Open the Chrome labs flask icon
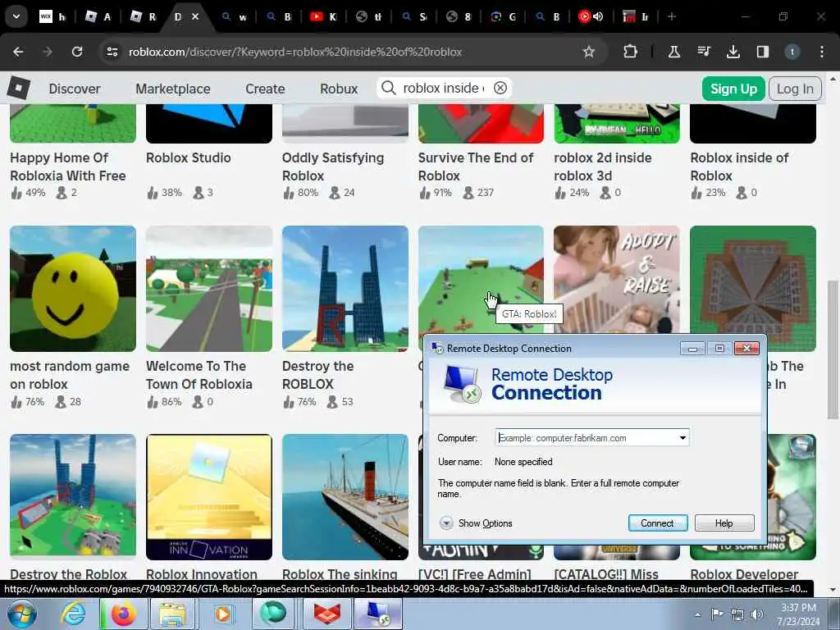Screen dimensions: 840x630 click(x=674, y=52)
